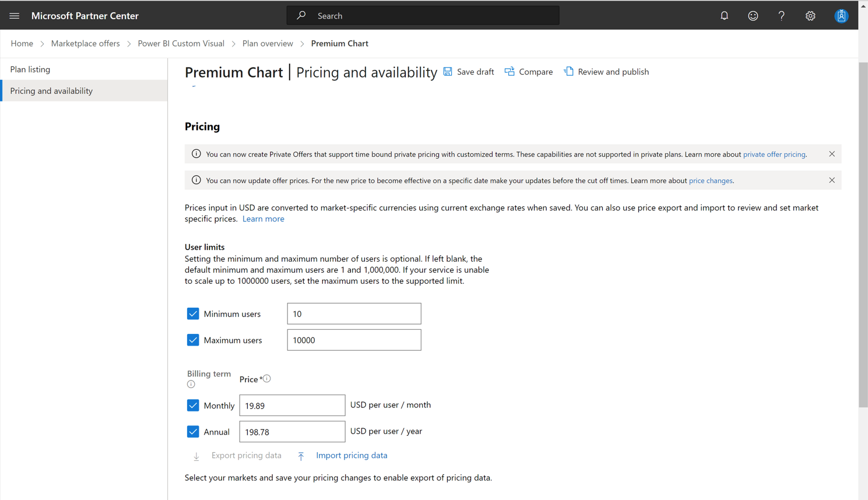Viewport: 868px width, 500px height.
Task: Focus the Annual price field
Action: (x=292, y=431)
